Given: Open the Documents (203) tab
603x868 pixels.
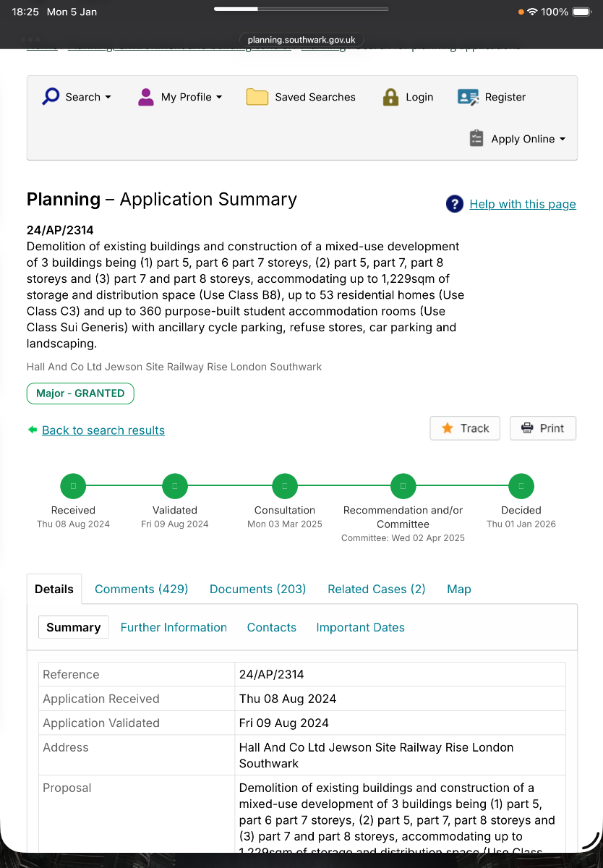Looking at the screenshot, I should click(x=257, y=589).
